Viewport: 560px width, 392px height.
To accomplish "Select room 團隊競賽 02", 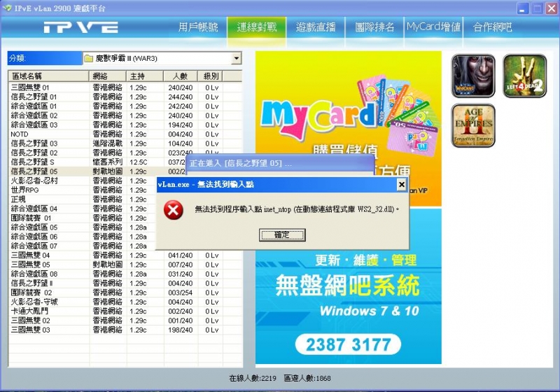I will tap(125, 293).
